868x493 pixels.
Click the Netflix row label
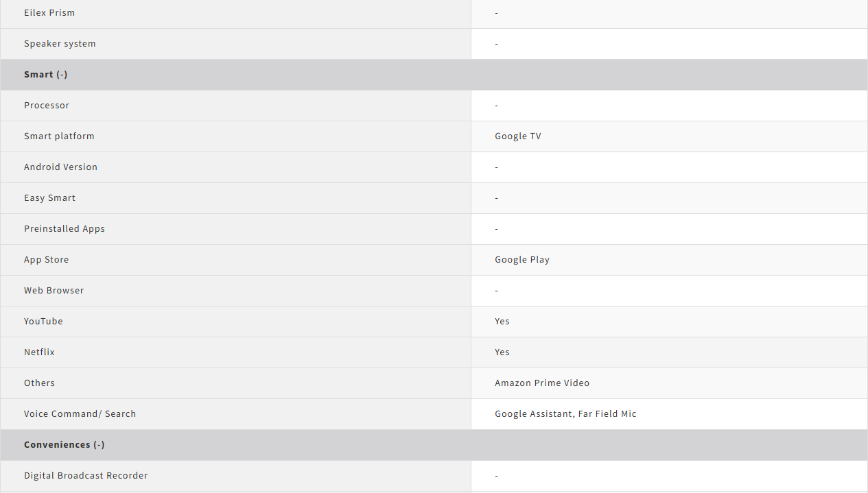(x=39, y=352)
